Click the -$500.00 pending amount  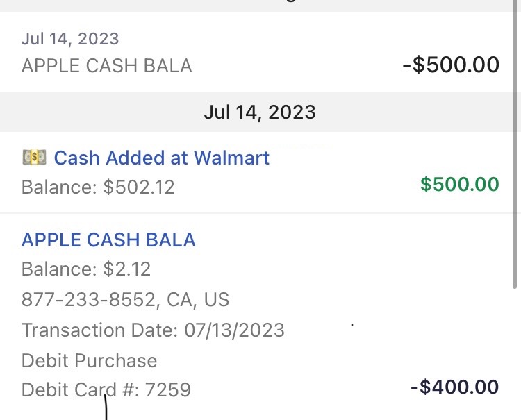click(x=450, y=65)
